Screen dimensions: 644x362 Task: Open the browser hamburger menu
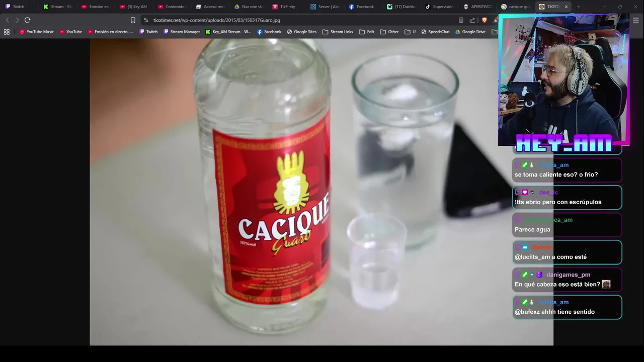click(636, 20)
